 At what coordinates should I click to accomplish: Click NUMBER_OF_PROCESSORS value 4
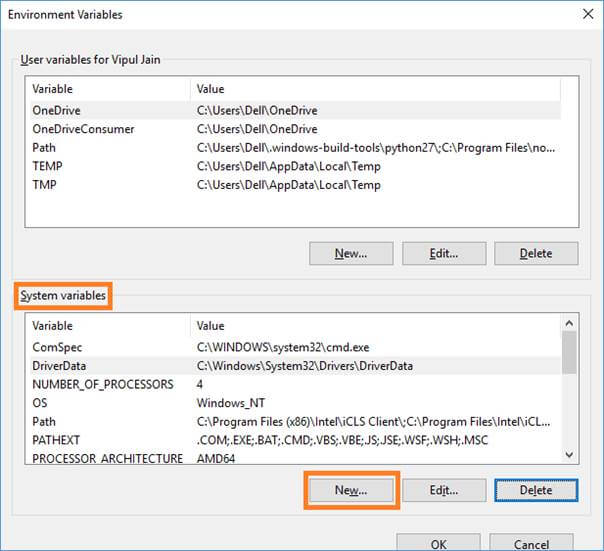[x=200, y=385]
